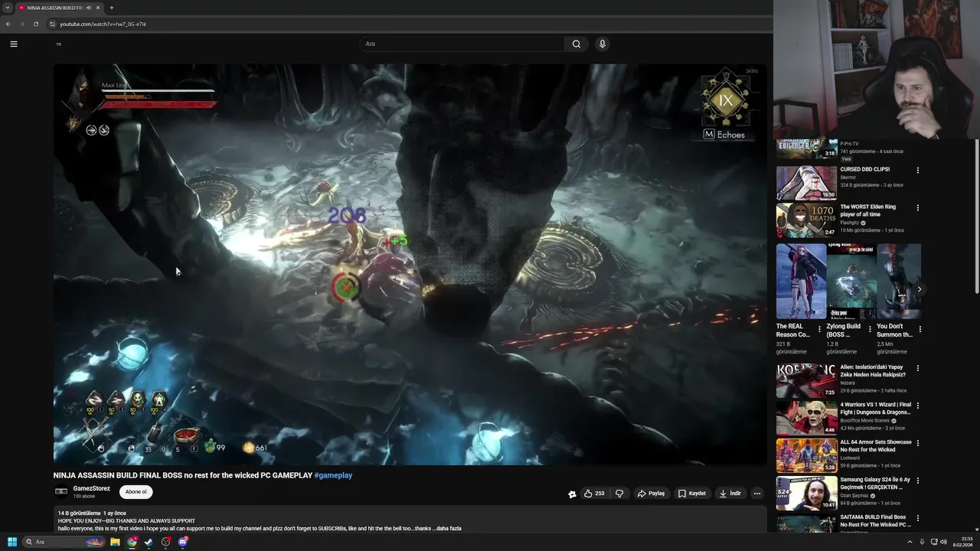This screenshot has width=980, height=551.
Task: Save the video with Kaydet button
Action: click(692, 494)
